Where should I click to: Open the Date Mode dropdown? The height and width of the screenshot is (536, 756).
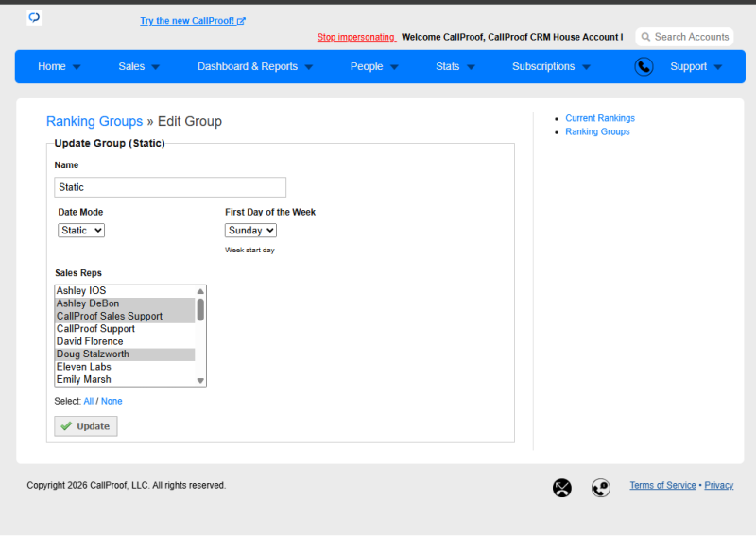coord(81,230)
